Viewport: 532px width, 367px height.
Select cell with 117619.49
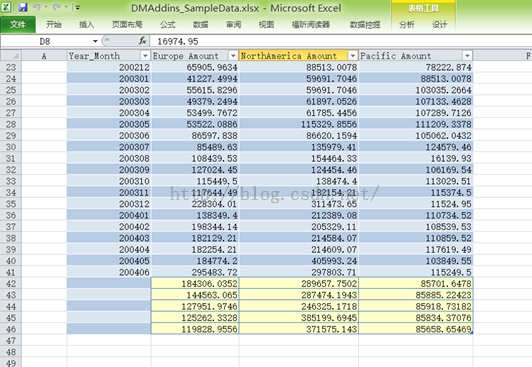(x=416, y=250)
